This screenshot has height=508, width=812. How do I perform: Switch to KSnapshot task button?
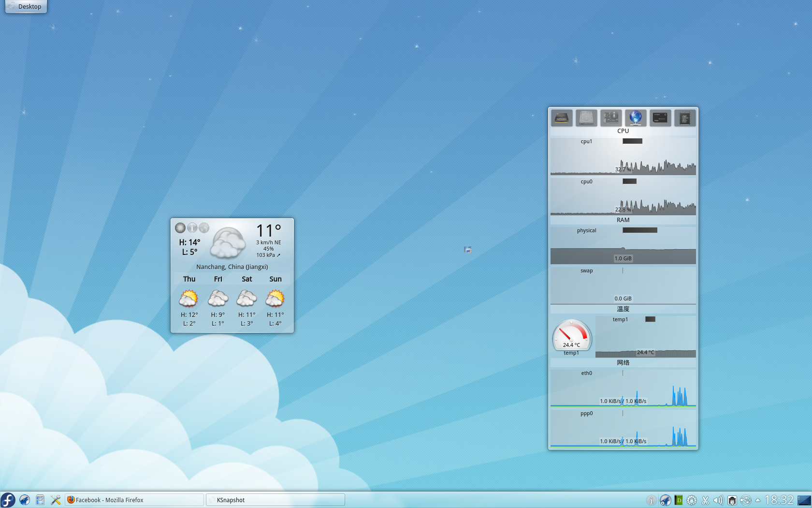[275, 500]
